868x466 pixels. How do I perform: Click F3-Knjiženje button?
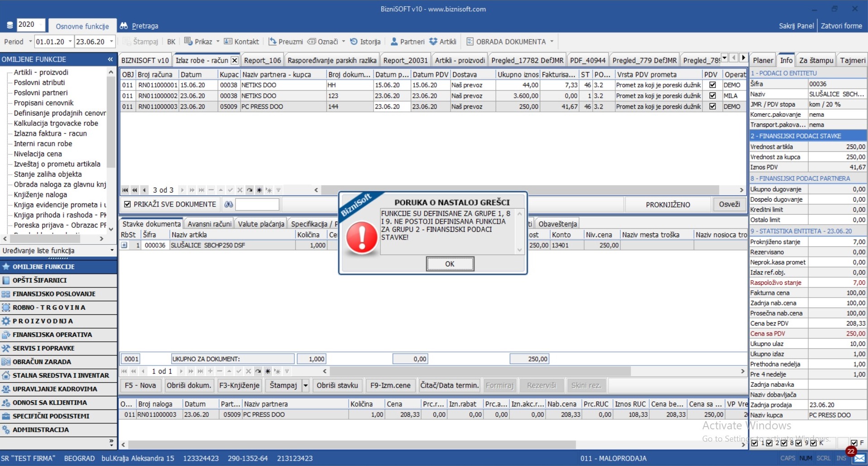[239, 385]
